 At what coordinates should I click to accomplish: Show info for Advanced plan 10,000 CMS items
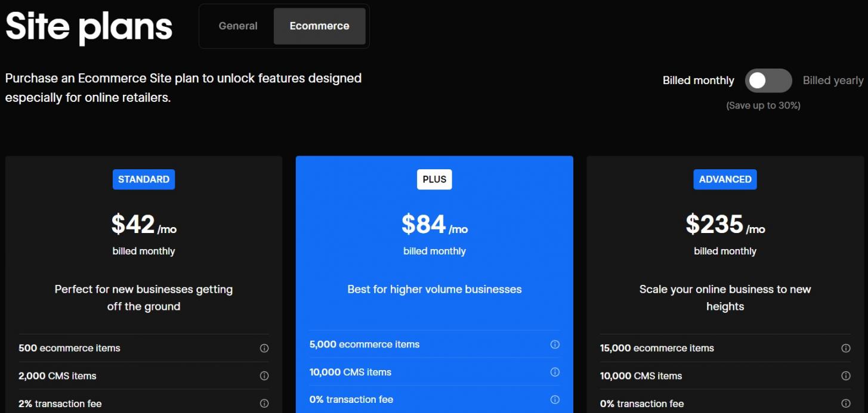click(x=845, y=376)
